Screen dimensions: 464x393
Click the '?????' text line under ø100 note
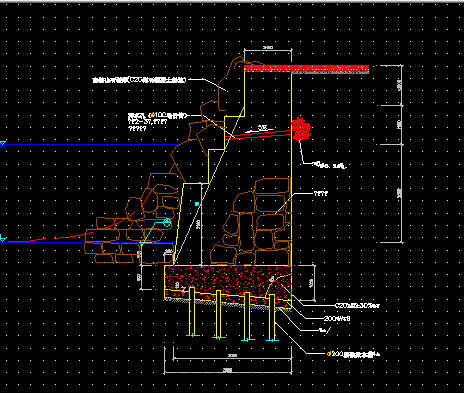(137, 128)
